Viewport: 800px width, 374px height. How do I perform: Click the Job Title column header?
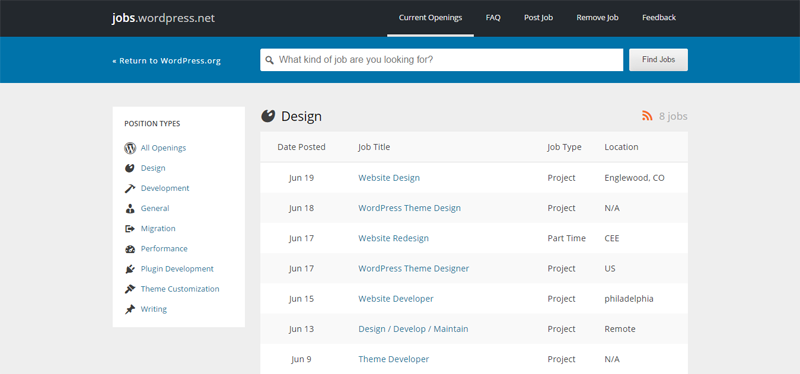374,147
